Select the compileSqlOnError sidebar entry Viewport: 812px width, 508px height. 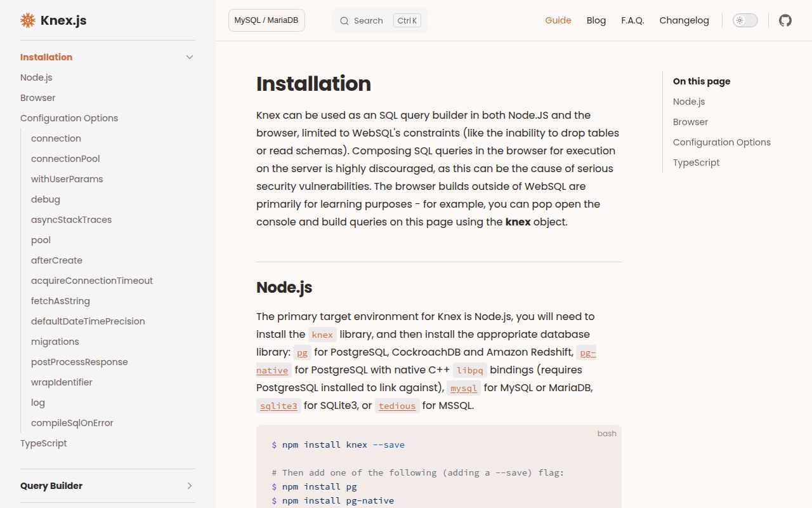[x=72, y=423]
